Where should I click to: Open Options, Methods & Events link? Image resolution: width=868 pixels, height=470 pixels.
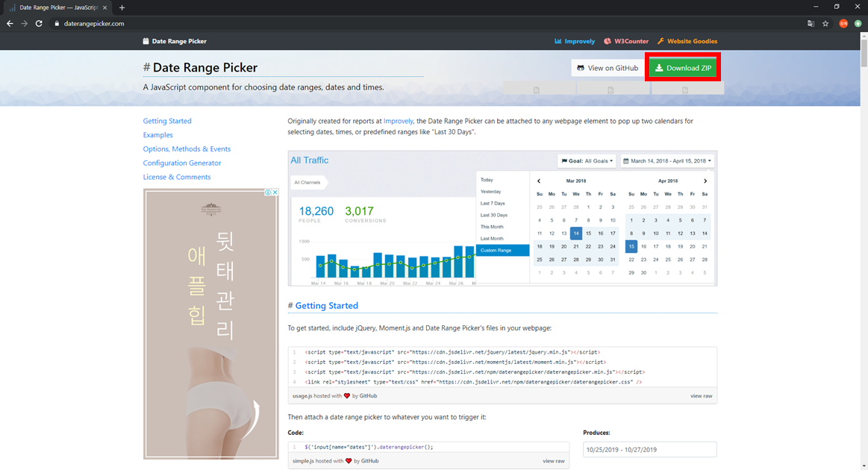coord(187,149)
